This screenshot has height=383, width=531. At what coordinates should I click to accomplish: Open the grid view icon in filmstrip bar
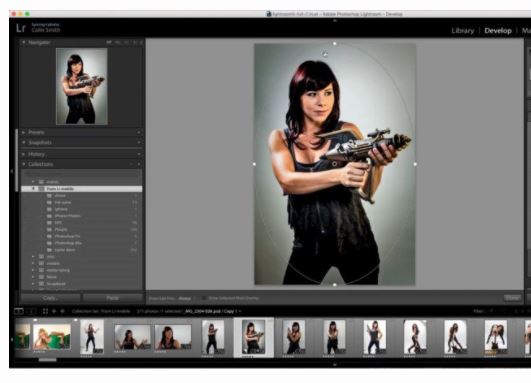coord(45,311)
